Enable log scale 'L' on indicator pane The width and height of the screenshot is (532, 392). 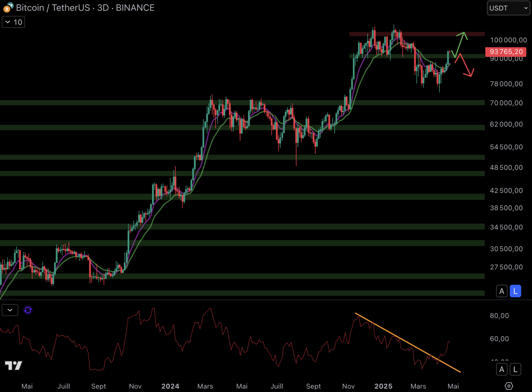[515, 369]
